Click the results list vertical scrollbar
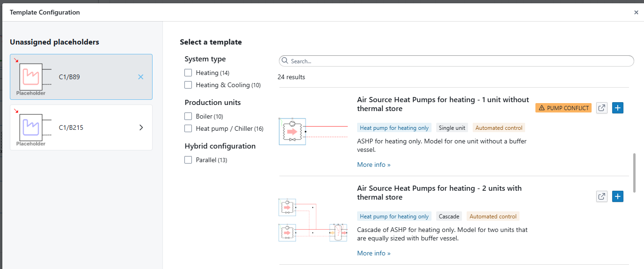 tap(634, 172)
